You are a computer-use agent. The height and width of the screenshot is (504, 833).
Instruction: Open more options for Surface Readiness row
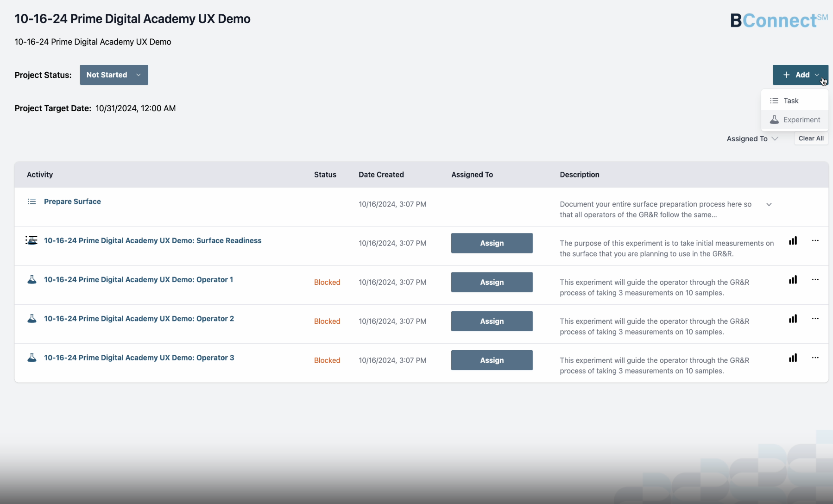(815, 240)
